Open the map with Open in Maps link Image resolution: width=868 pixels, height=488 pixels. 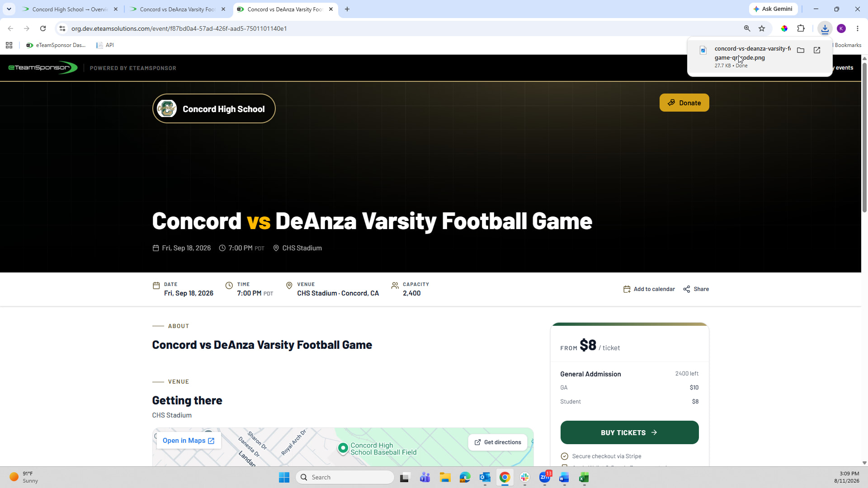(189, 441)
